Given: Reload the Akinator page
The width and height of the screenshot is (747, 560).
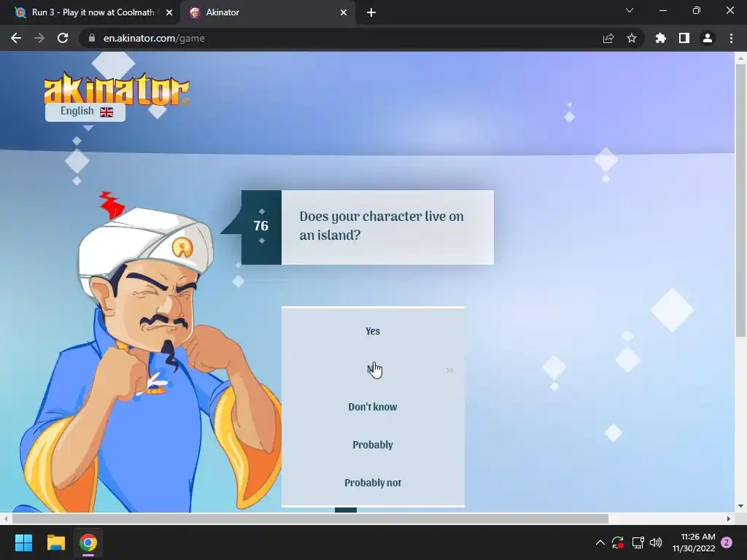Looking at the screenshot, I should pos(63,38).
